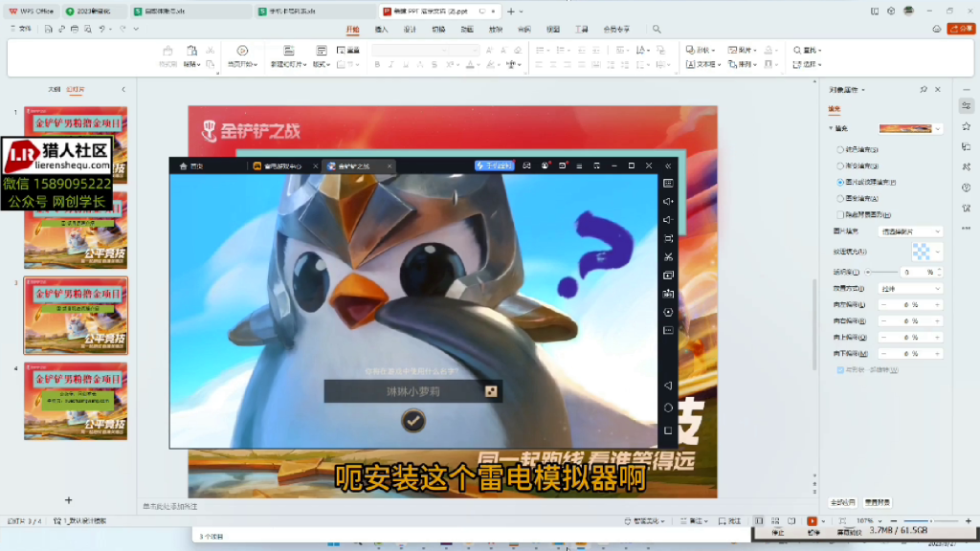
Task: Click the volume icon in the emulator sidebar
Action: (670, 199)
